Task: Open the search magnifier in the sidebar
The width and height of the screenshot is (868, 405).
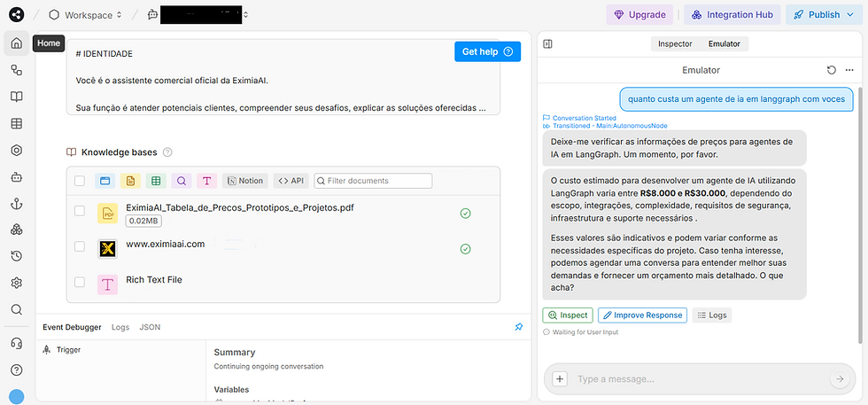Action: click(17, 309)
